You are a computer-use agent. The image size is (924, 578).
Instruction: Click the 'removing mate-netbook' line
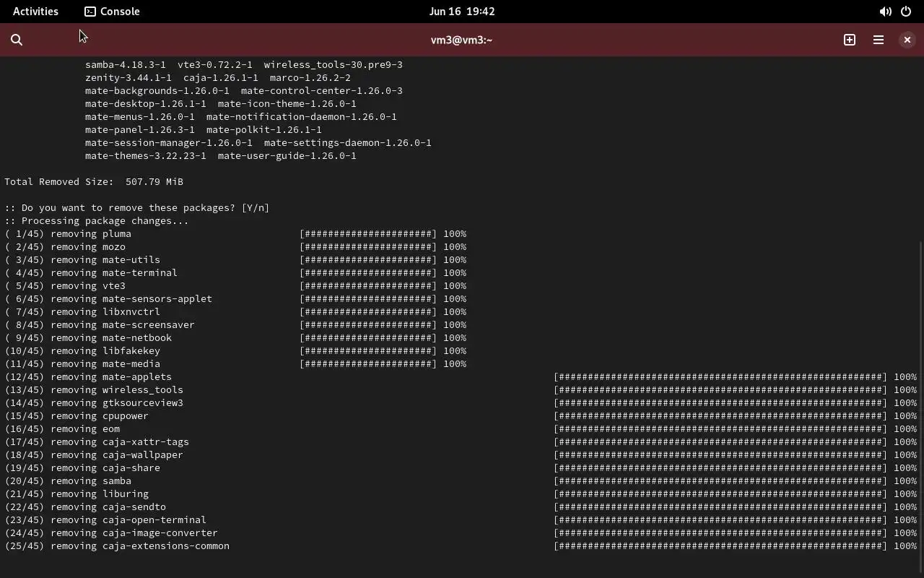pos(235,338)
